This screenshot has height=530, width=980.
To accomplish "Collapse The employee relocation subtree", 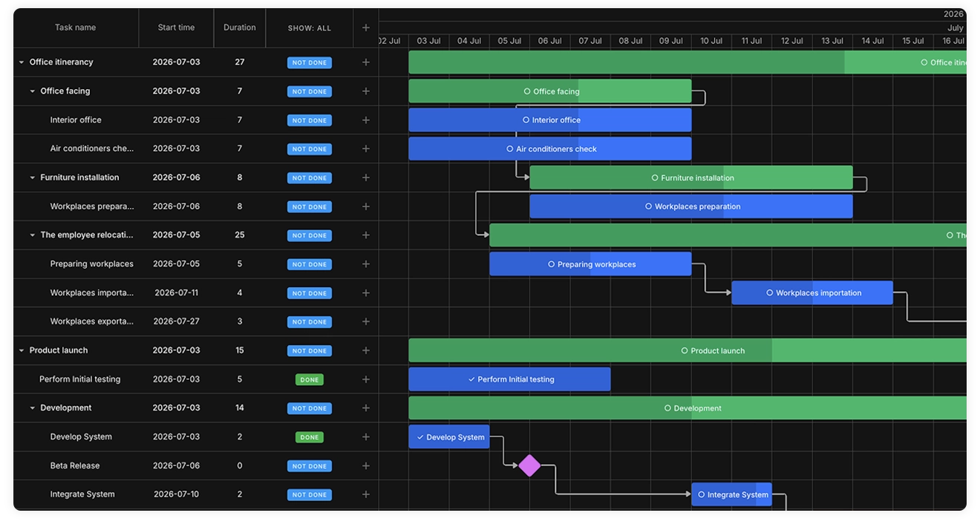I will point(33,235).
